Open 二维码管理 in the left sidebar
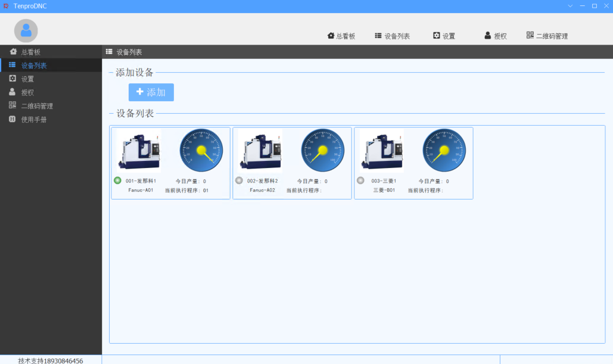Viewport: 613px width, 364px height. pyautogui.click(x=37, y=106)
